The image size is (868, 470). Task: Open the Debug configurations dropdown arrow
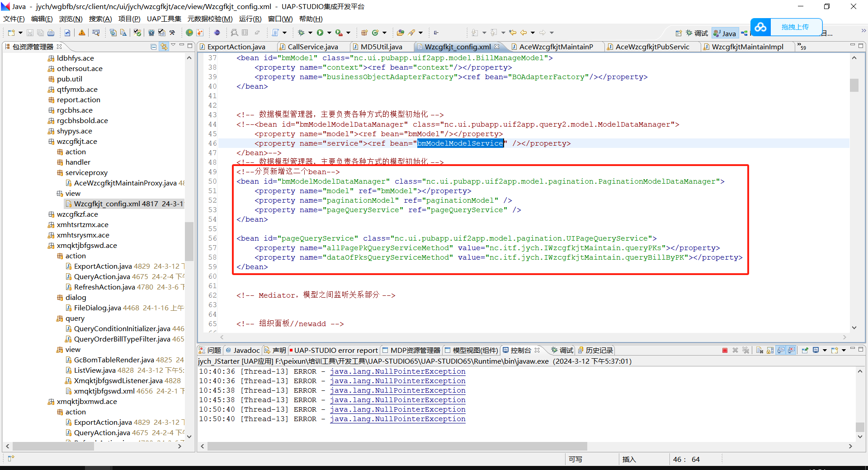tap(310, 33)
